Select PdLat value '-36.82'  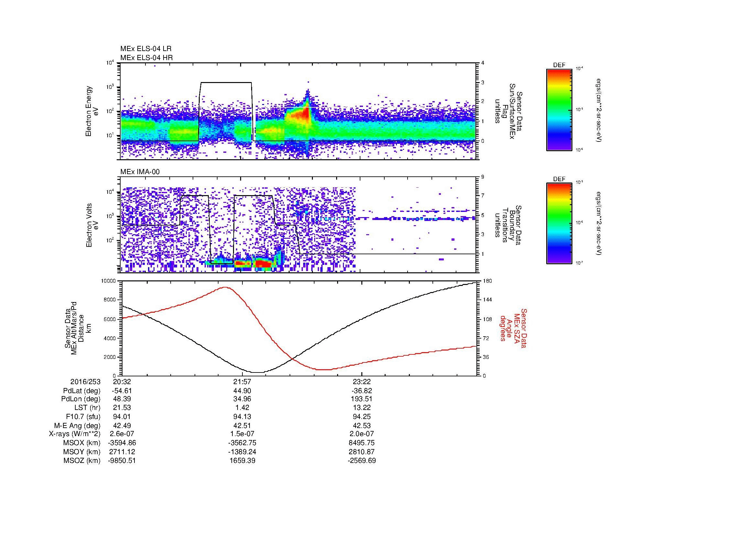pyautogui.click(x=362, y=391)
